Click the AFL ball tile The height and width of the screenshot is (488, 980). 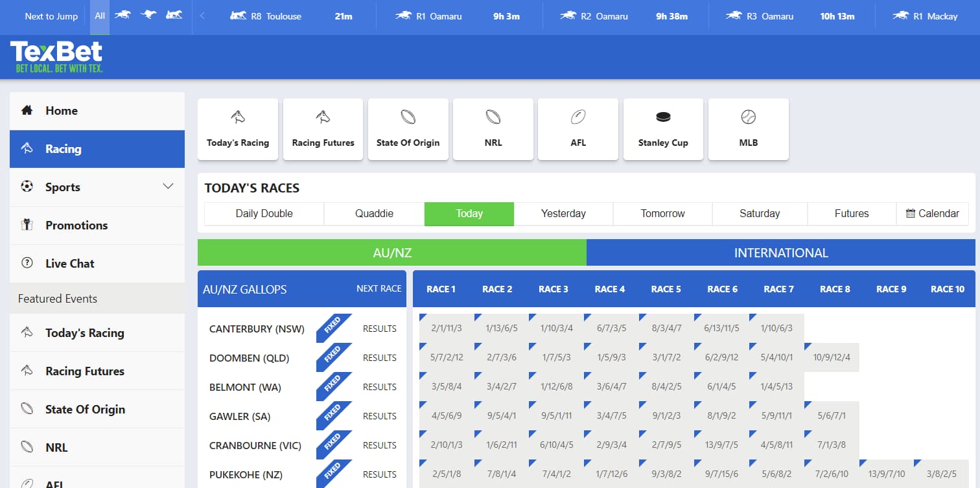578,129
